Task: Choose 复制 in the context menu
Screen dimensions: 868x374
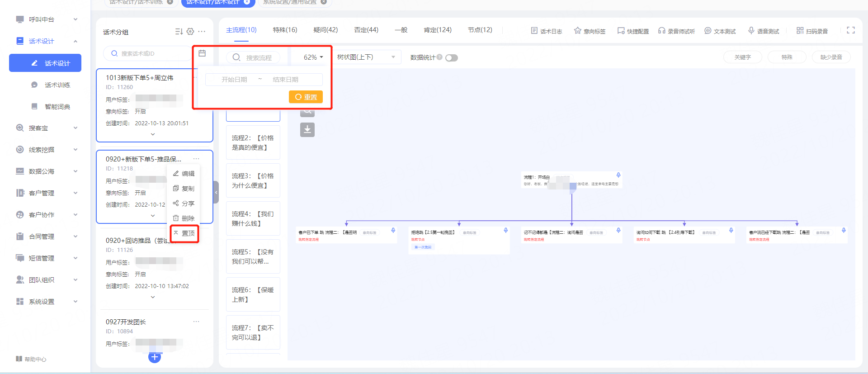Action: coord(184,189)
